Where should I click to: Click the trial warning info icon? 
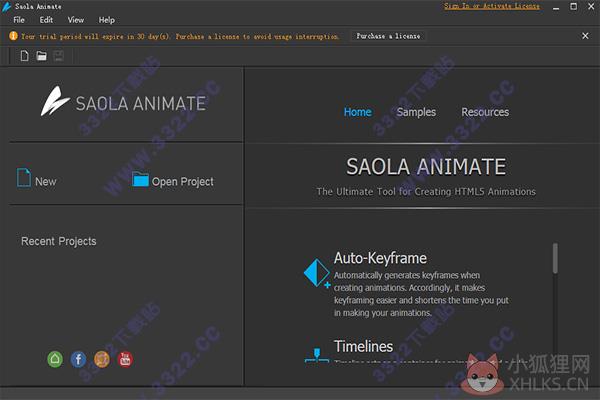click(x=13, y=36)
